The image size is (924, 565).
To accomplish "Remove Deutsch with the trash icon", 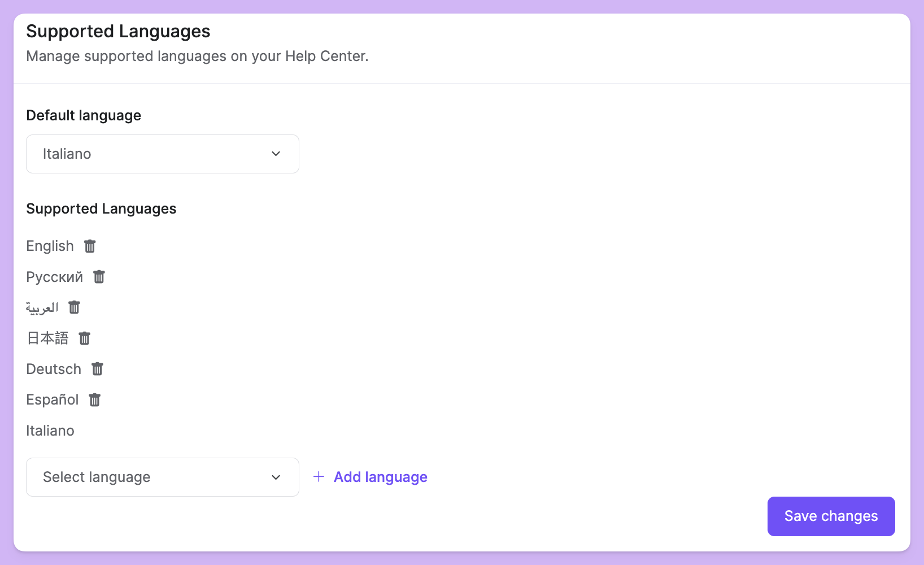I will click(97, 369).
